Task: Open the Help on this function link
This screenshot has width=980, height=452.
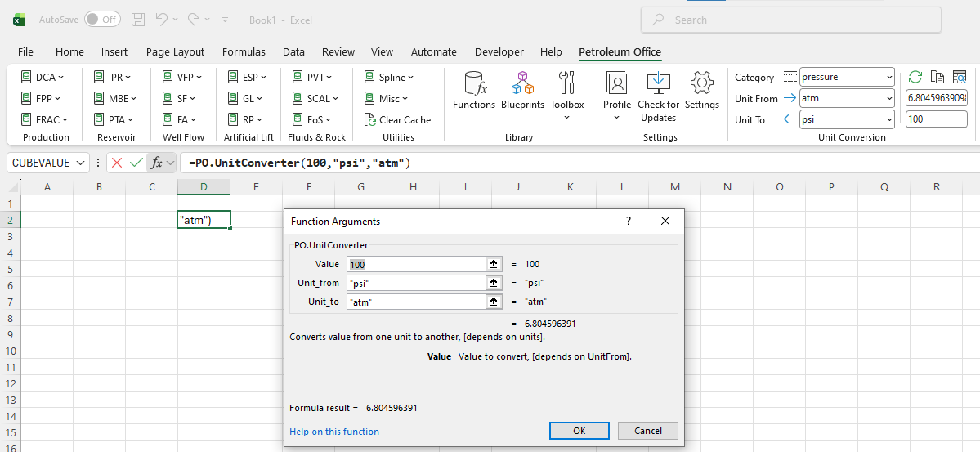Action: tap(334, 432)
